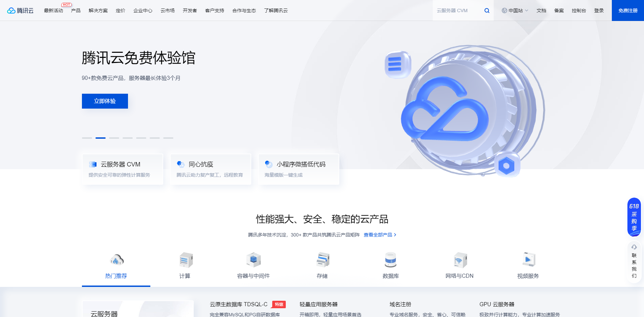Open the 开发者 menu

pos(190,10)
